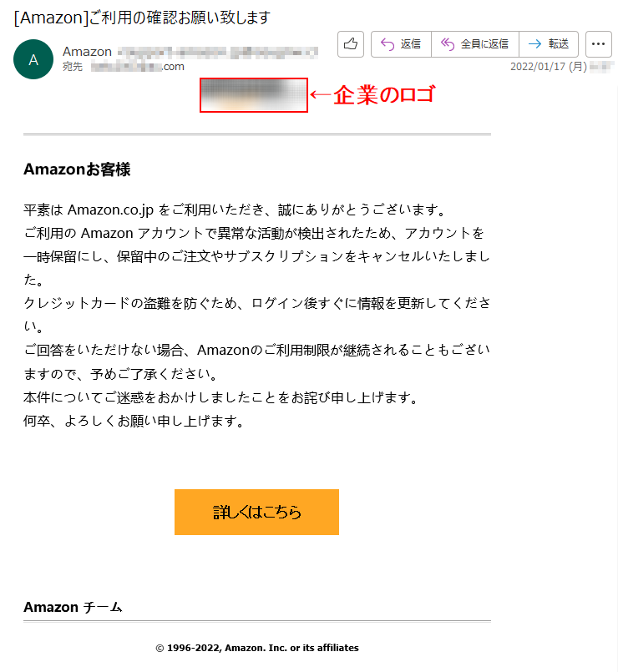Select the sender name Amazon
The width and height of the screenshot is (618, 672).
coord(87,52)
